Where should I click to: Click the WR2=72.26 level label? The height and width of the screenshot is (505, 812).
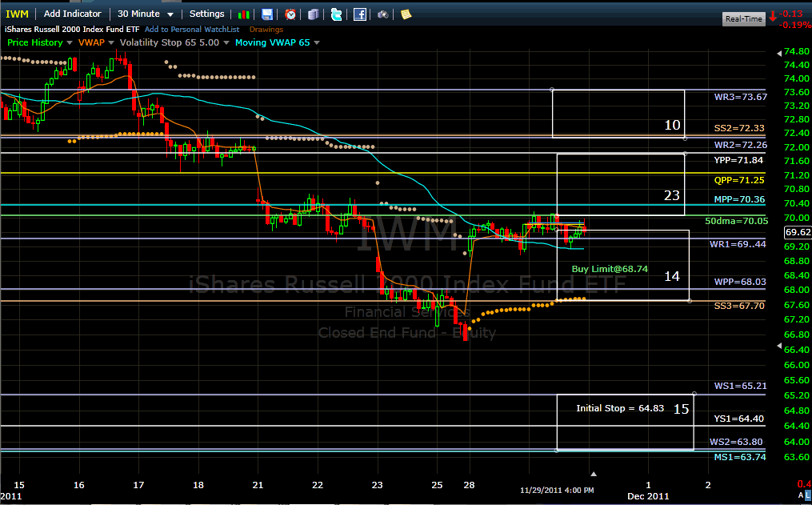(741, 145)
